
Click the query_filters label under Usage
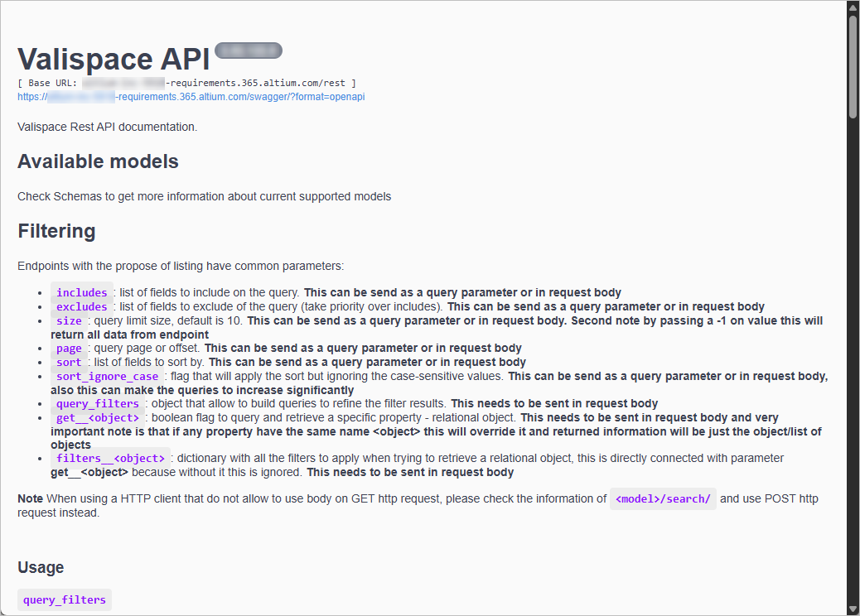click(65, 600)
